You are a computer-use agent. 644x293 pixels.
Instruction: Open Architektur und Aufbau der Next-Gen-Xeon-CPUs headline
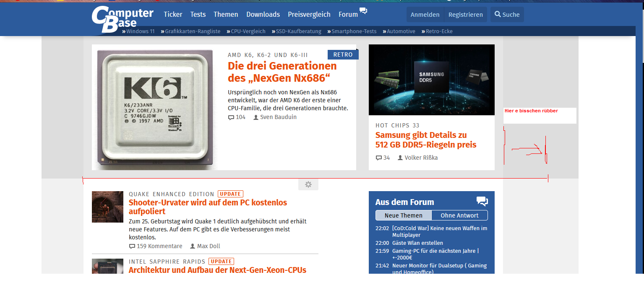217,270
